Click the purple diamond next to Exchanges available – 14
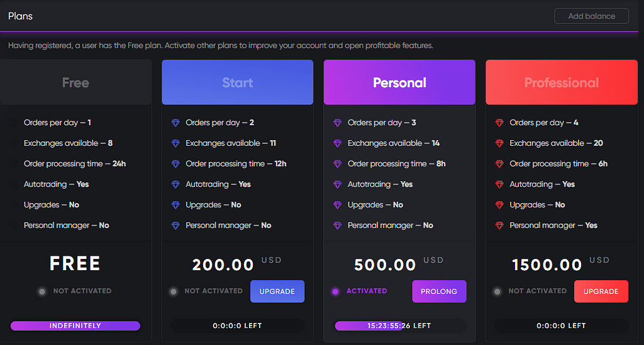Viewport: 644px width, 345px height. 338,143
